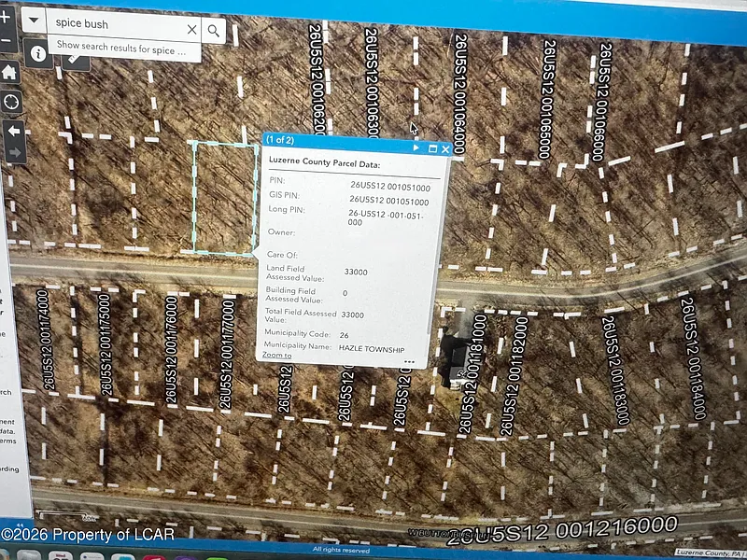Return map to default Home extent
Image resolution: width=747 pixels, height=560 pixels.
[9, 72]
